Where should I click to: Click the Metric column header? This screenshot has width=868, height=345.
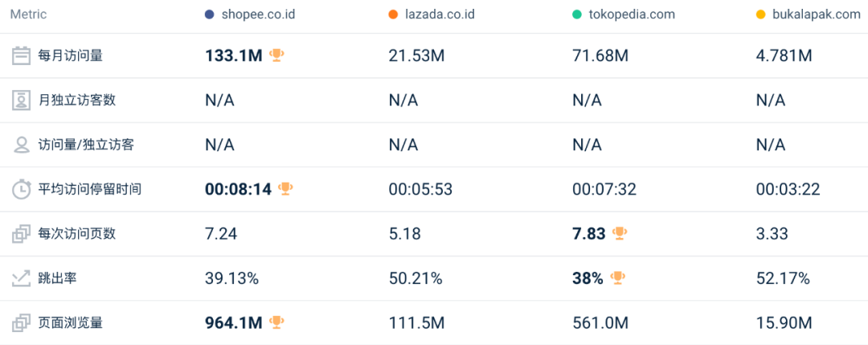pyautogui.click(x=28, y=15)
